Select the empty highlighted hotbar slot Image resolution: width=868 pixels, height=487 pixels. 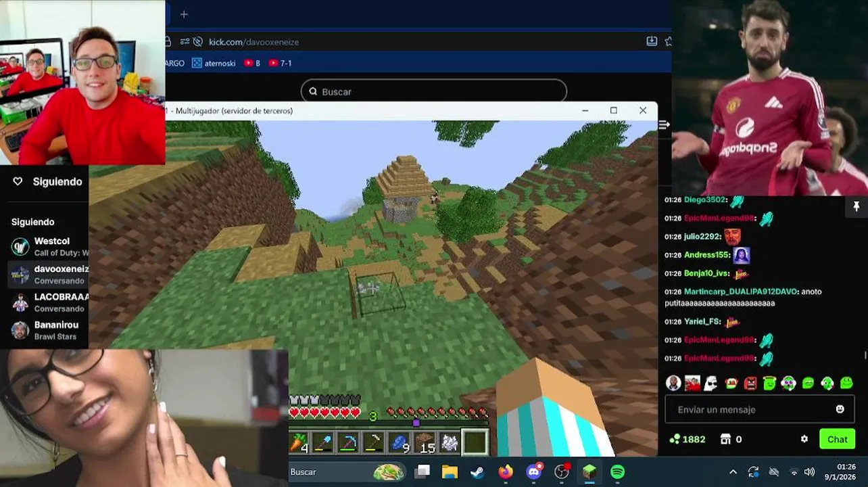(x=475, y=442)
